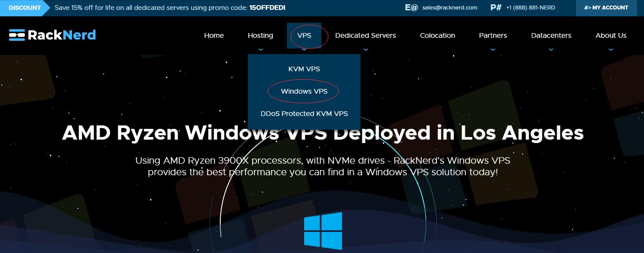Expand the chevron under Partners
The height and width of the screenshot is (253, 644).
click(x=493, y=49)
